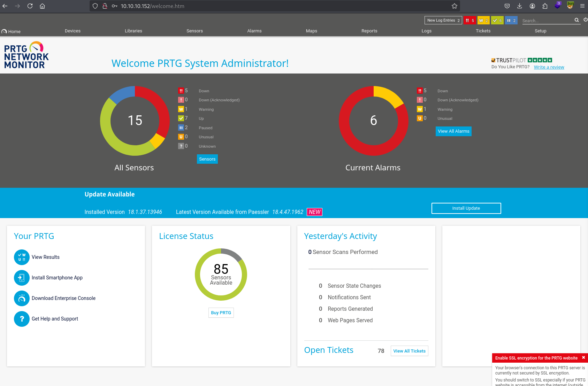Open the Setup menu
Screen dimensions: 588x386
pyautogui.click(x=541, y=31)
